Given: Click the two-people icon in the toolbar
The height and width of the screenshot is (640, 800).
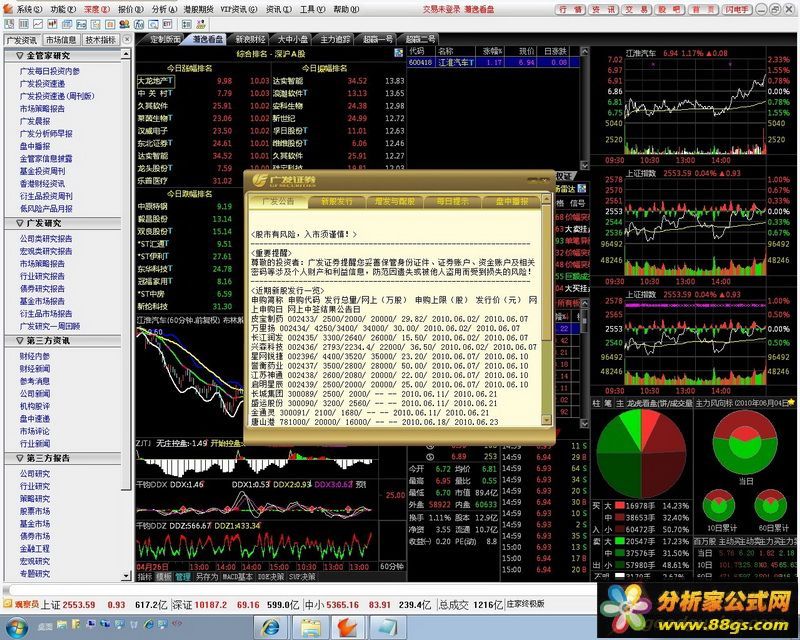Looking at the screenshot, I should [x=124, y=24].
